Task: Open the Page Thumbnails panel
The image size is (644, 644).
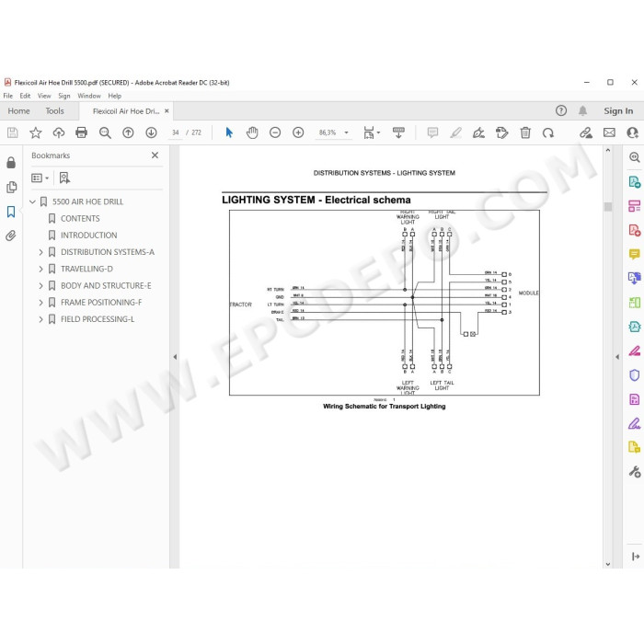Action: (x=11, y=188)
